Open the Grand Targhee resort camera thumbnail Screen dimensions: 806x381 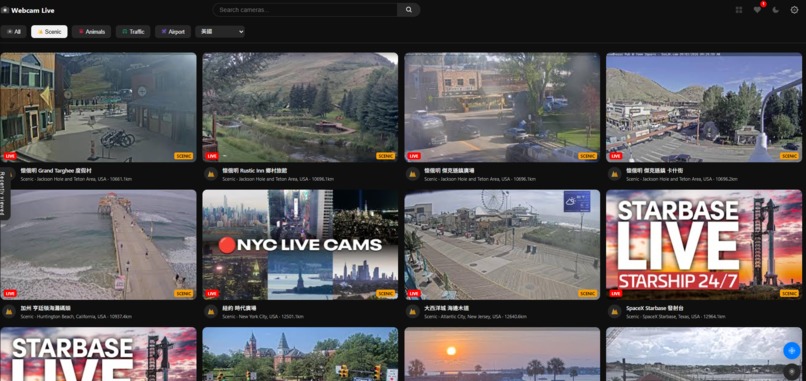click(98, 107)
